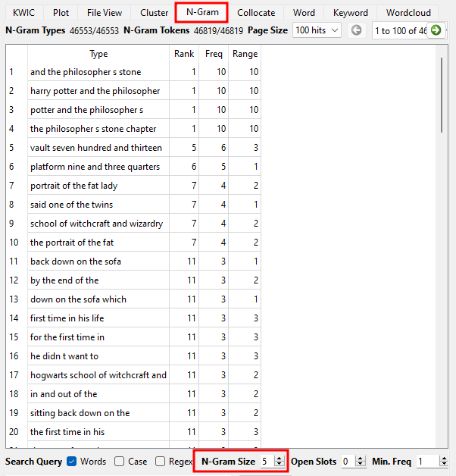
Task: Select row 'first time in his life'
Action: (x=133, y=318)
